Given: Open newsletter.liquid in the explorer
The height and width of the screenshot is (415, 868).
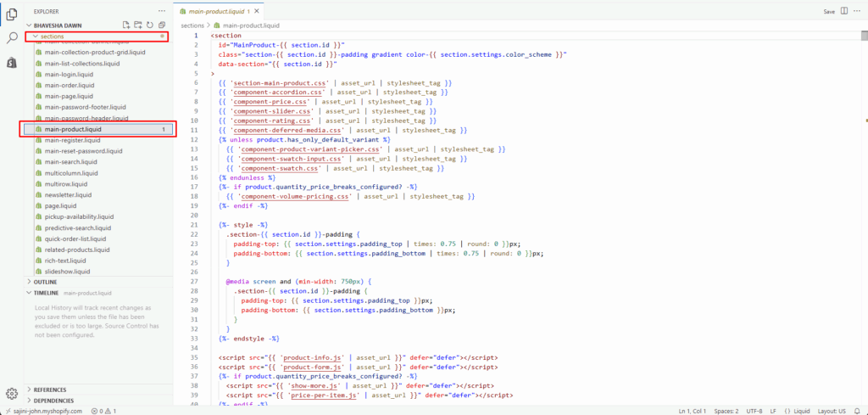Looking at the screenshot, I should pyautogui.click(x=68, y=194).
